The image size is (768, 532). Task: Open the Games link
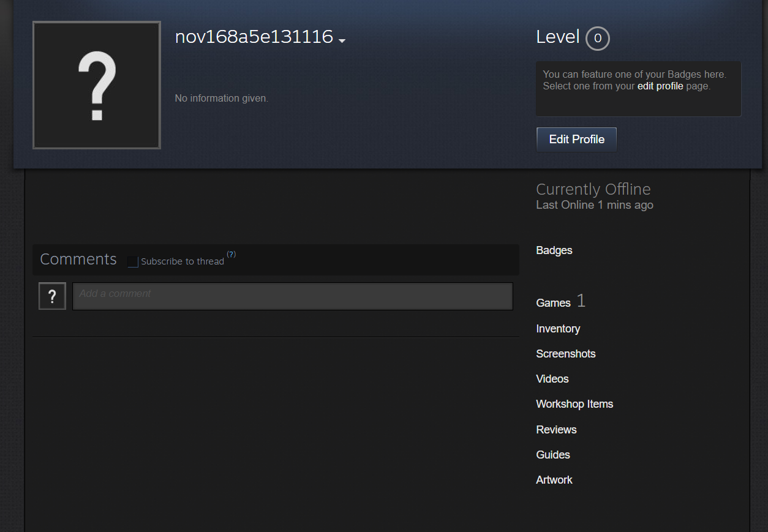pos(553,303)
